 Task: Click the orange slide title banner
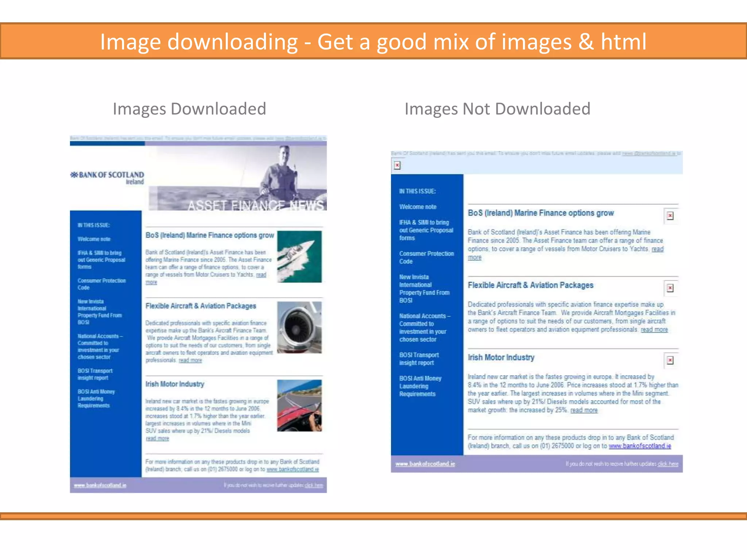(373, 41)
